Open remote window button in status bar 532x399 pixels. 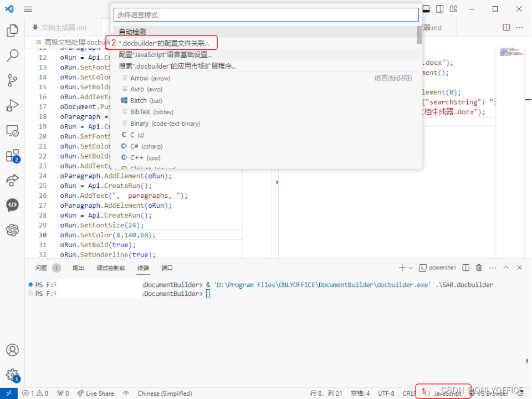(9, 393)
